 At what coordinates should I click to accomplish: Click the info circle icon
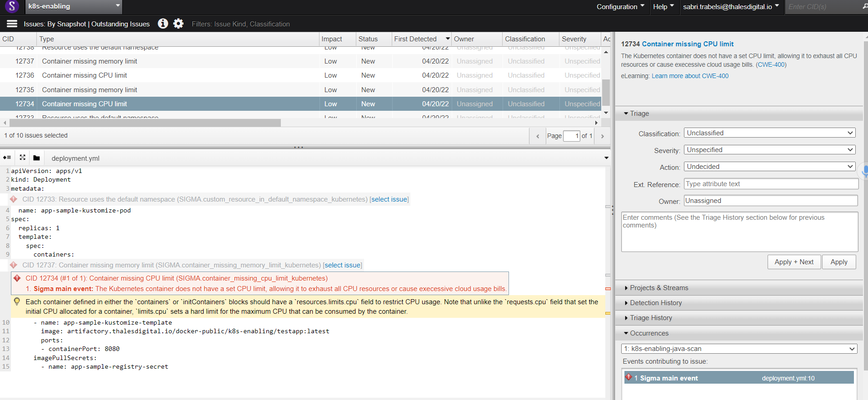pyautogui.click(x=163, y=24)
